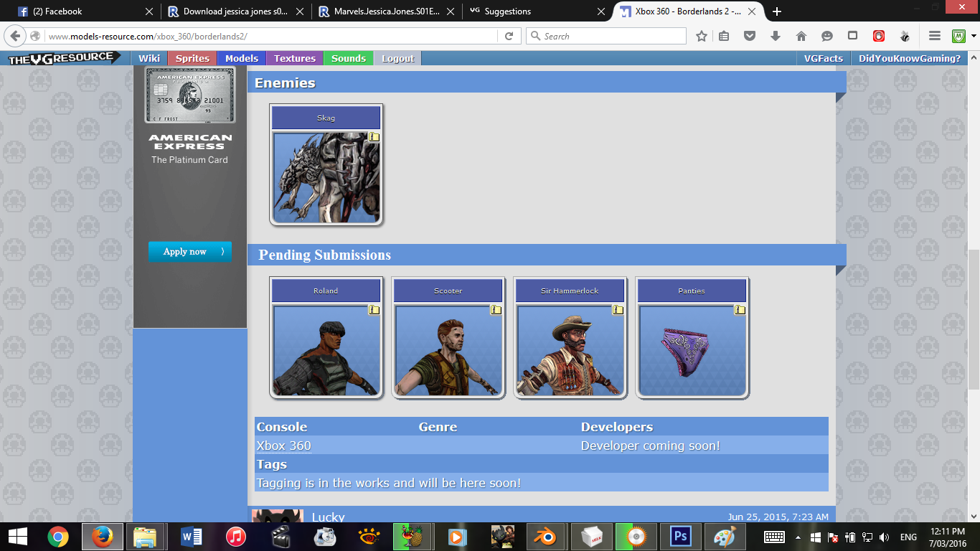Screen dimensions: 980x551
Task: Click the Logout nav item
Action: coord(398,59)
